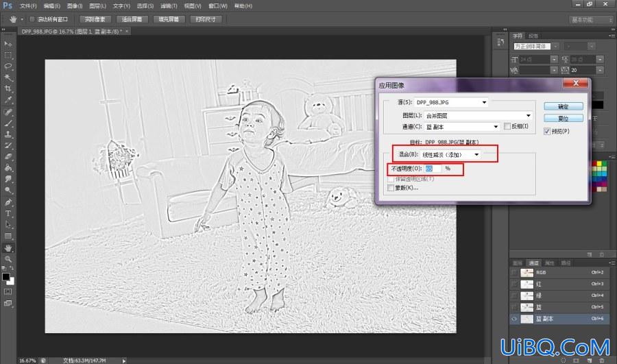Select the Eyedropper tool
This screenshot has width=617, height=364.
[x=8, y=100]
